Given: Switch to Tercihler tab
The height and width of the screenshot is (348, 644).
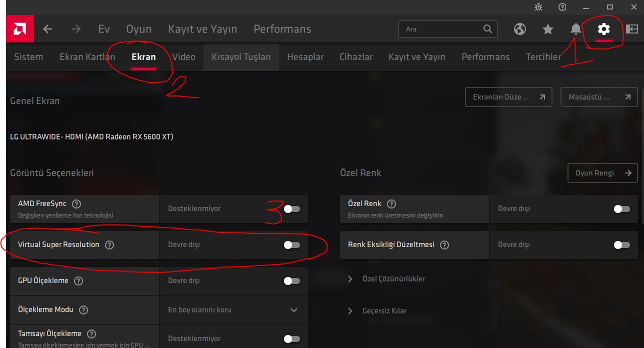Looking at the screenshot, I should pyautogui.click(x=543, y=56).
